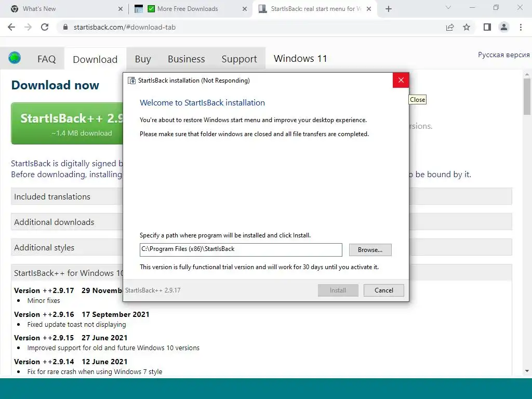Cancel the StartIsBack installation
Image resolution: width=532 pixels, height=399 pixels.
point(384,290)
